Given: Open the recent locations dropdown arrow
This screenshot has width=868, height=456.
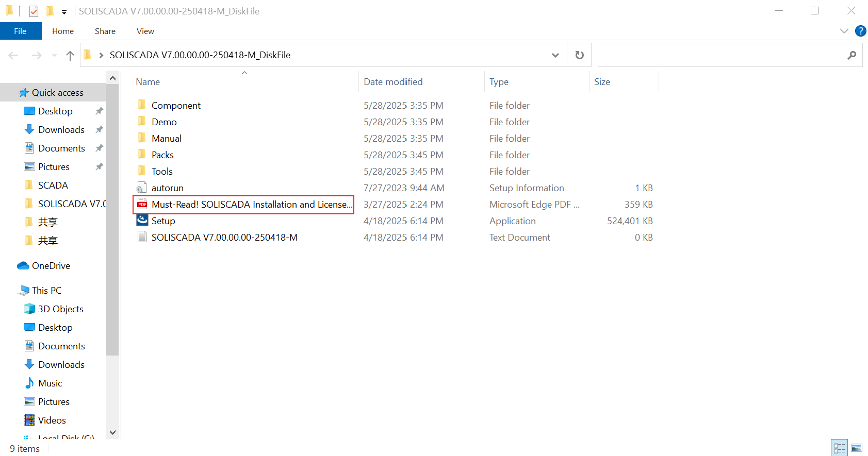Looking at the screenshot, I should 54,55.
